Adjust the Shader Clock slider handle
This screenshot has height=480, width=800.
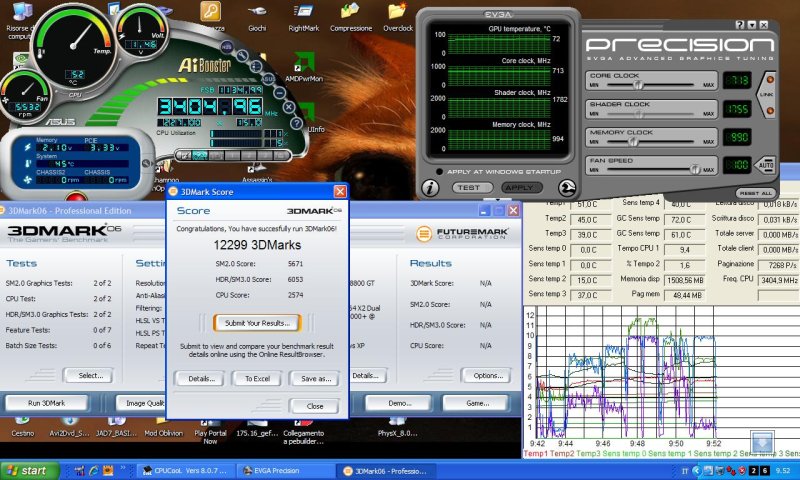point(641,112)
